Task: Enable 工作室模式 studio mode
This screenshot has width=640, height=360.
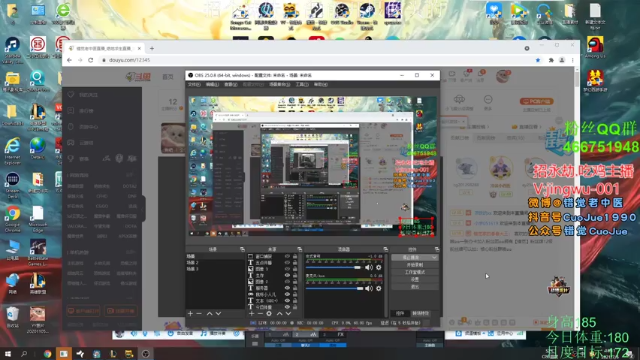Action: tap(415, 272)
